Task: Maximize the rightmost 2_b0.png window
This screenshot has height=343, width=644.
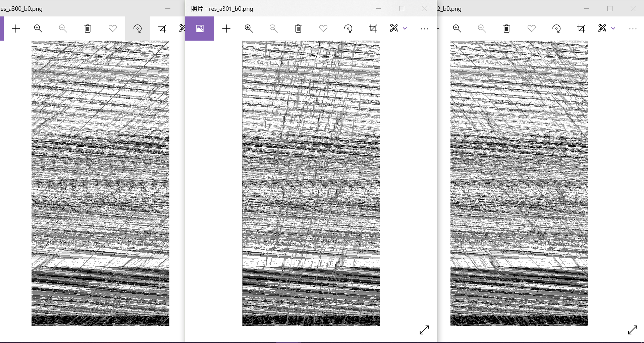Action: 610,9
